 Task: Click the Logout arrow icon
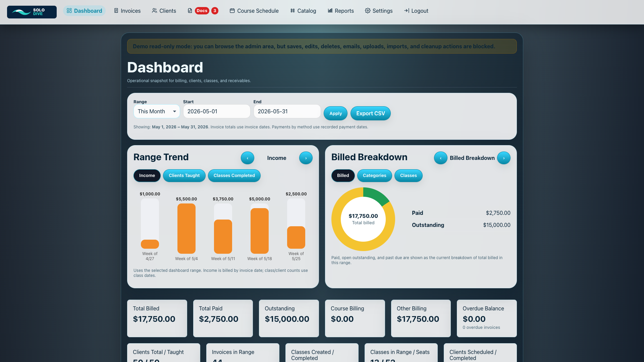pyautogui.click(x=407, y=11)
